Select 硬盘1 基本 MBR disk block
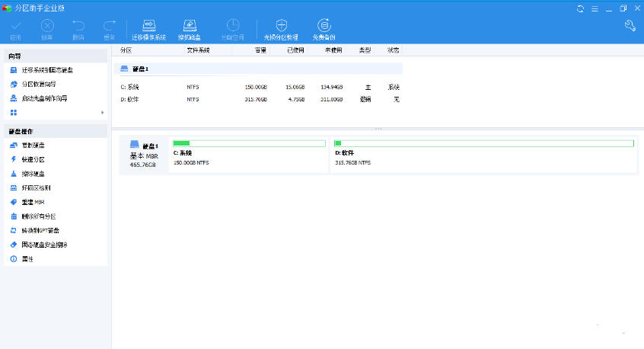The height and width of the screenshot is (349, 644). tap(144, 155)
